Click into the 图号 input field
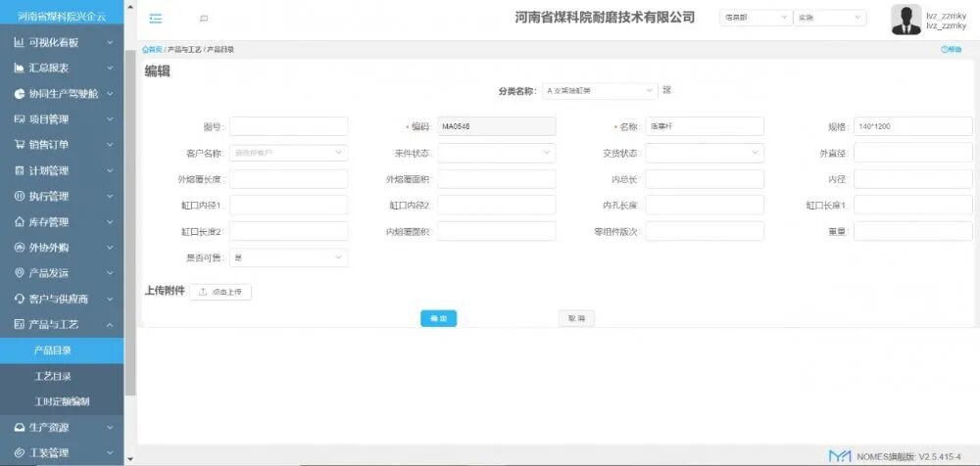Image resolution: width=980 pixels, height=466 pixels. 289,126
